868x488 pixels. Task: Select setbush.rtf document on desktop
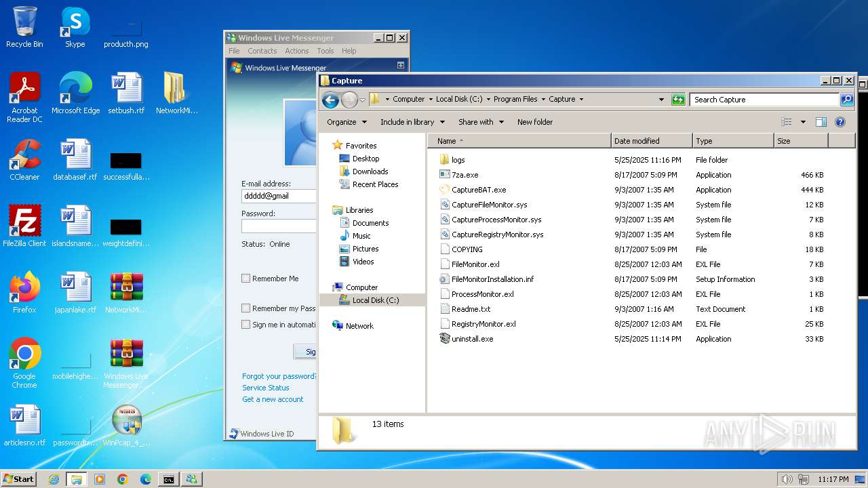pyautogui.click(x=126, y=94)
